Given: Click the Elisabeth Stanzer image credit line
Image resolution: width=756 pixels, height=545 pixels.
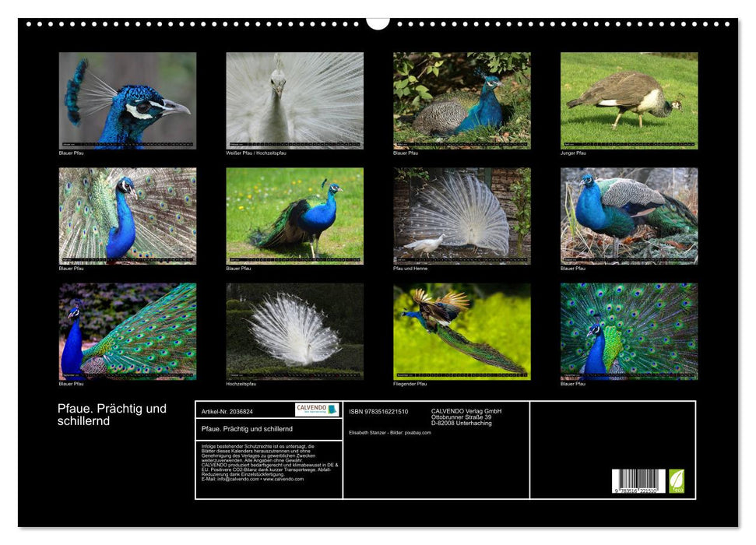Looking at the screenshot, I should coord(390,432).
